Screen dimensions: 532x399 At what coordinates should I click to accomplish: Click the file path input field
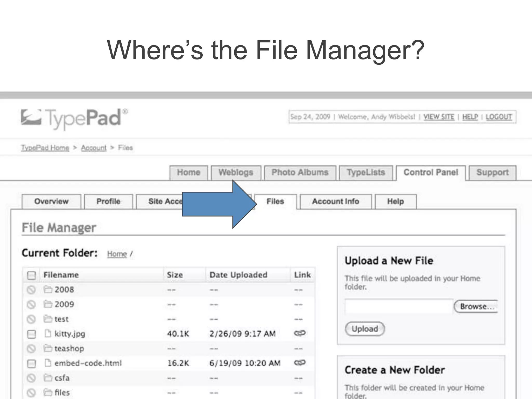click(399, 307)
